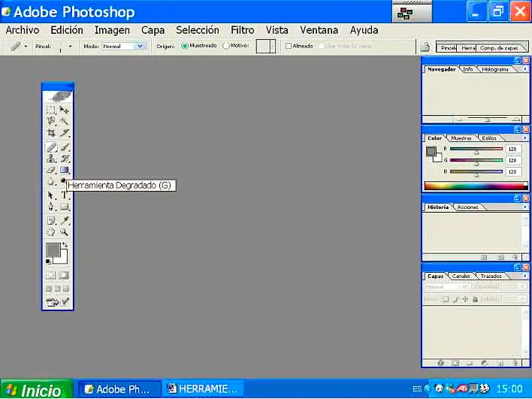
Task: Select the Blur tool
Action: (51, 182)
